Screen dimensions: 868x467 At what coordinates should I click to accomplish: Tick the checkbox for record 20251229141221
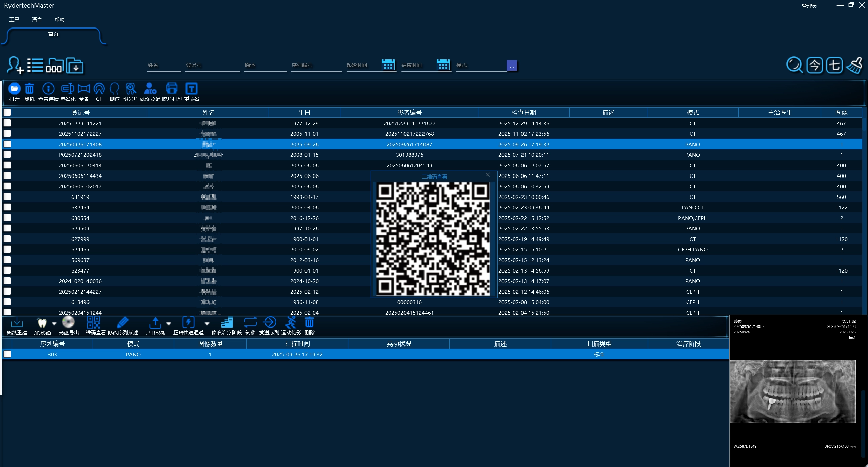7,123
